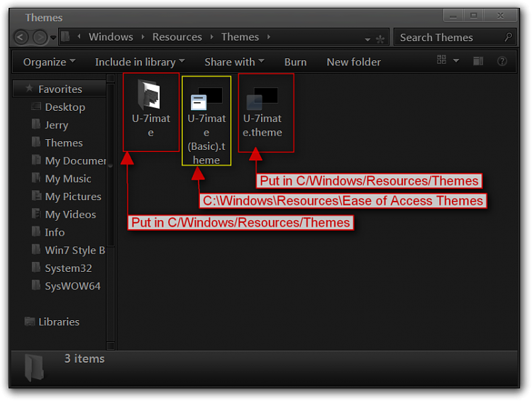This screenshot has width=532, height=401.
Task: Open Desktop in the navigation pane
Action: (x=65, y=107)
